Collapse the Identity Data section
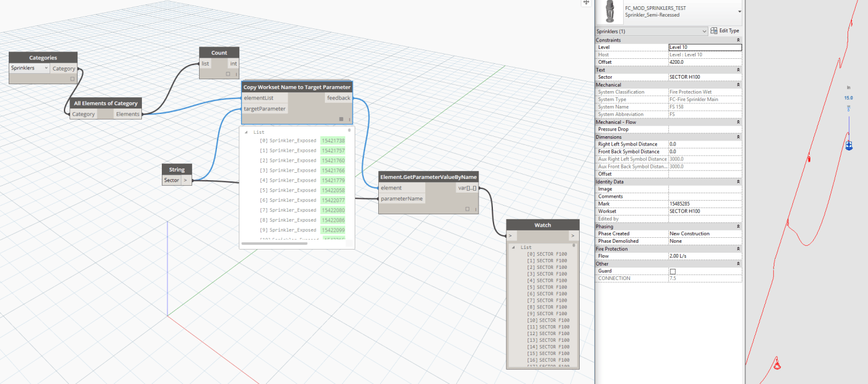This screenshot has height=384, width=868. pos(738,181)
